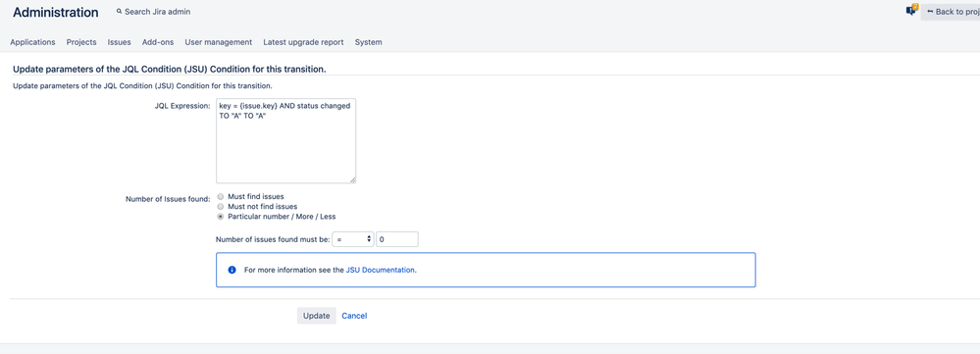Select the Must find issues option
This screenshot has height=354, width=980.
[x=220, y=197]
